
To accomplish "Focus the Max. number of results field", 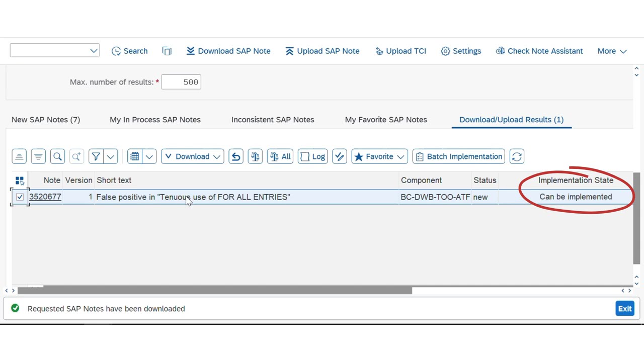I will (x=181, y=82).
